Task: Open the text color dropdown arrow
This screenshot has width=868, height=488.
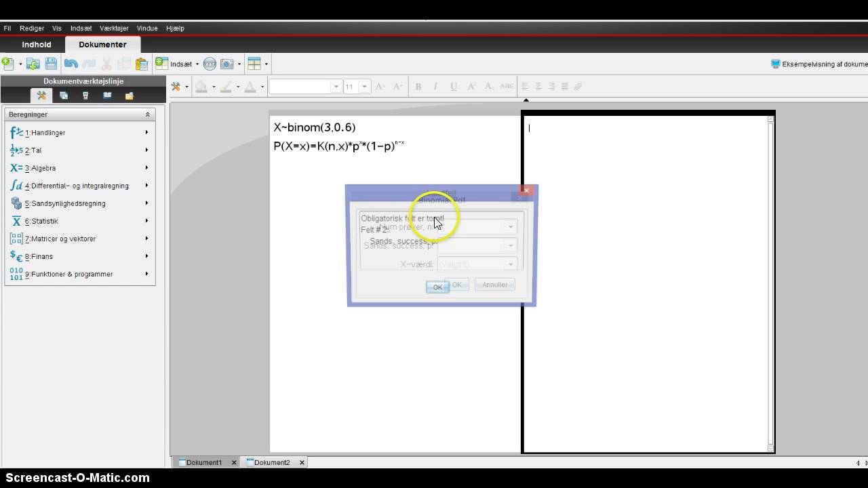Action: point(262,87)
